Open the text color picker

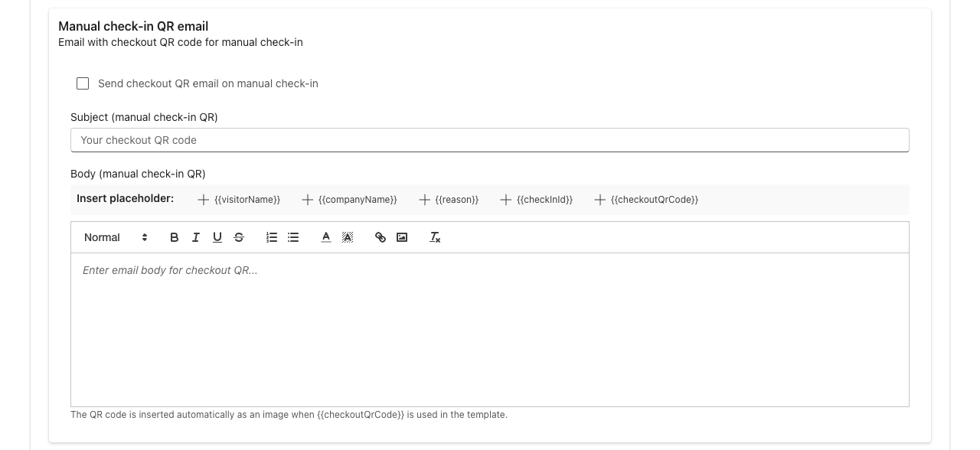[326, 237]
